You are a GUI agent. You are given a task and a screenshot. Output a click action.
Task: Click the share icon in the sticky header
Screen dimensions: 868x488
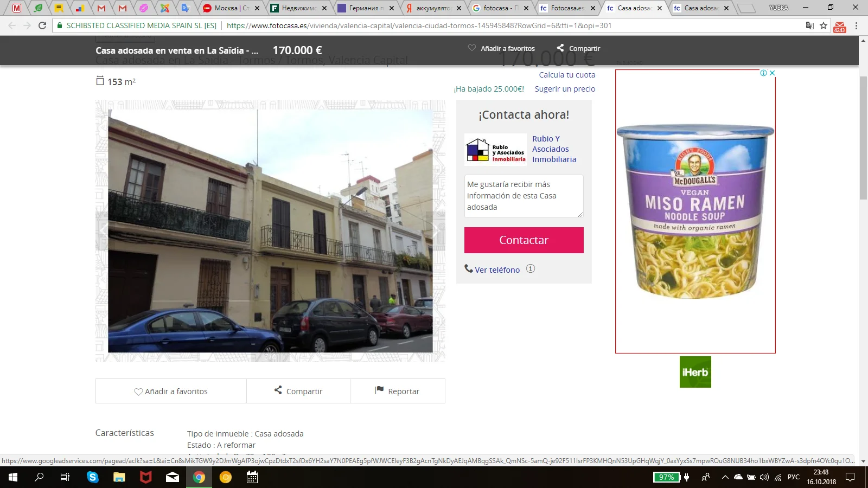[x=560, y=48]
